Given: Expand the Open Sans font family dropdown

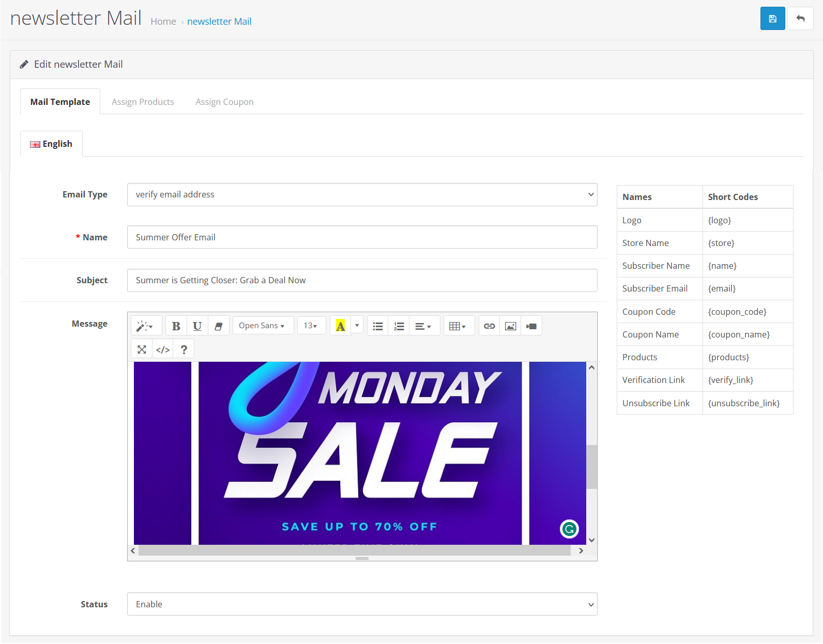Looking at the screenshot, I should (263, 326).
